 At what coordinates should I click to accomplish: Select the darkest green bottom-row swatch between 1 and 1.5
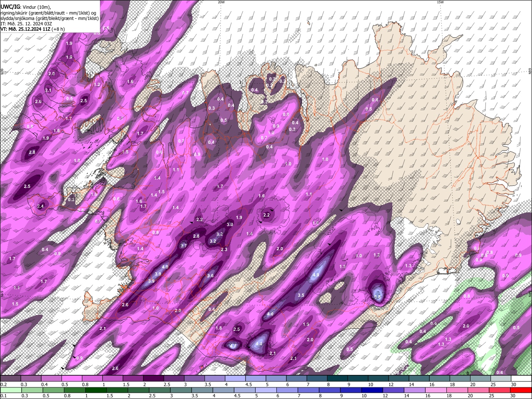[95, 390]
